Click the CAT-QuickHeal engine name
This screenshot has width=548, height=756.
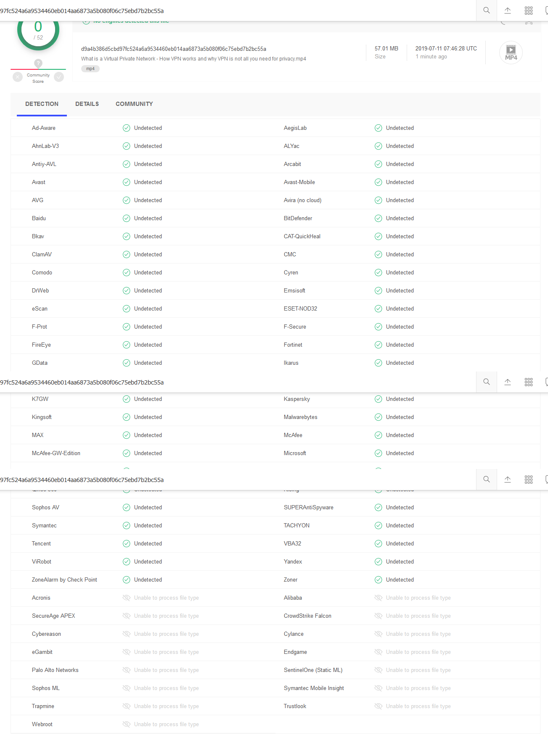(302, 237)
